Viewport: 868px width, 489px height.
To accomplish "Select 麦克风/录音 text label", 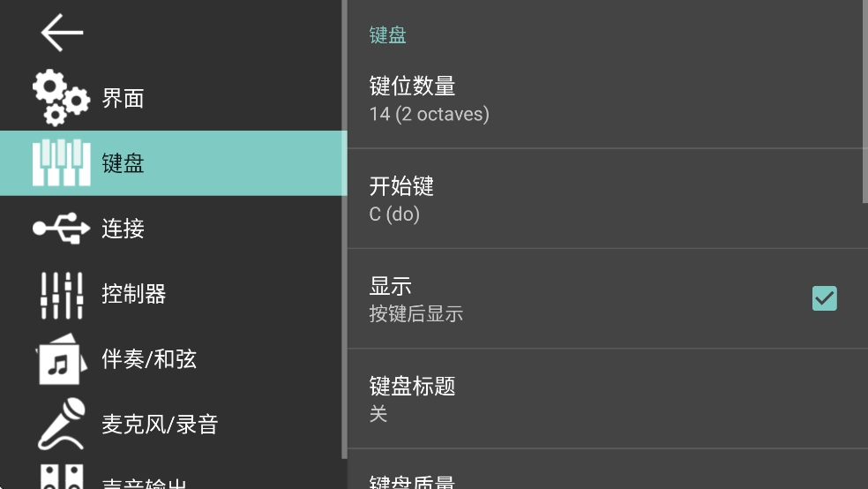I will tap(160, 425).
